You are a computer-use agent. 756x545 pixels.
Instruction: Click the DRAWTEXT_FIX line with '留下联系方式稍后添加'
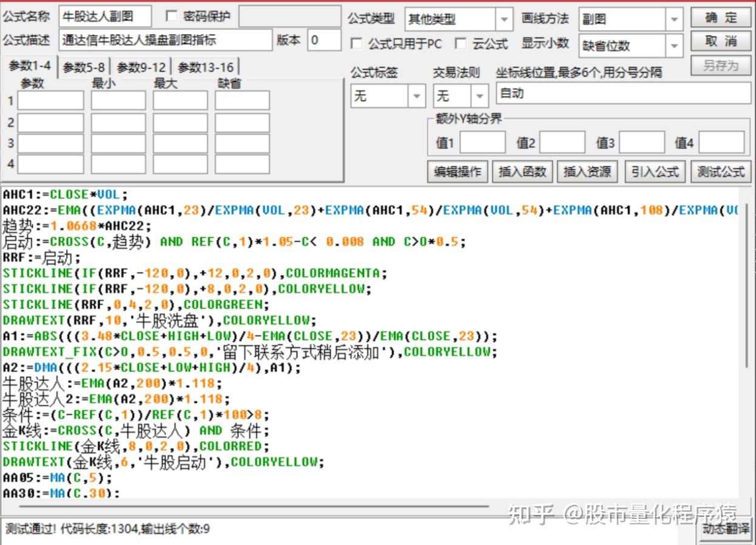pyautogui.click(x=250, y=352)
